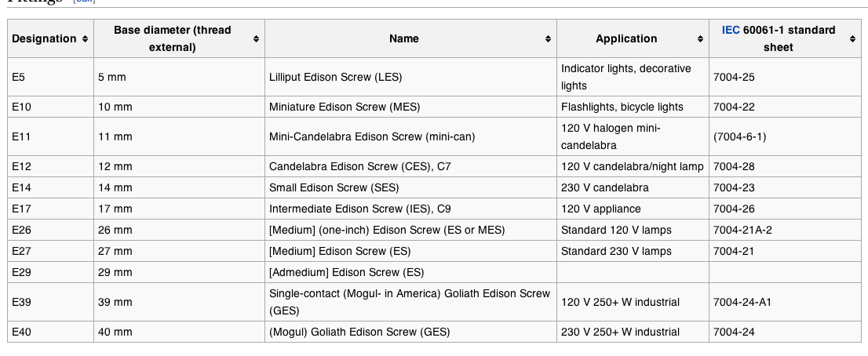Sort the table by Name arrows
868x356 pixels.
[548, 38]
